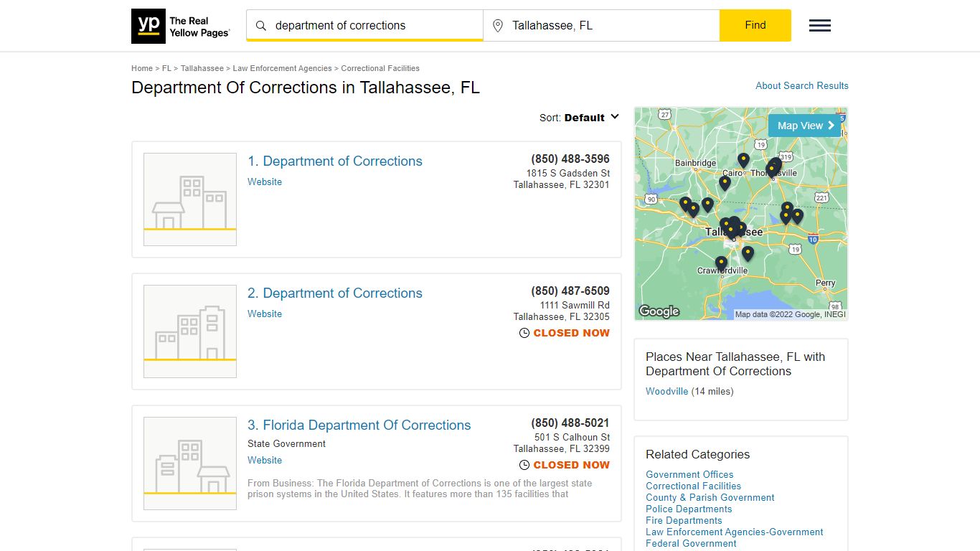
Task: Open listing 3. Florida Department Of Corrections
Action: click(x=359, y=425)
